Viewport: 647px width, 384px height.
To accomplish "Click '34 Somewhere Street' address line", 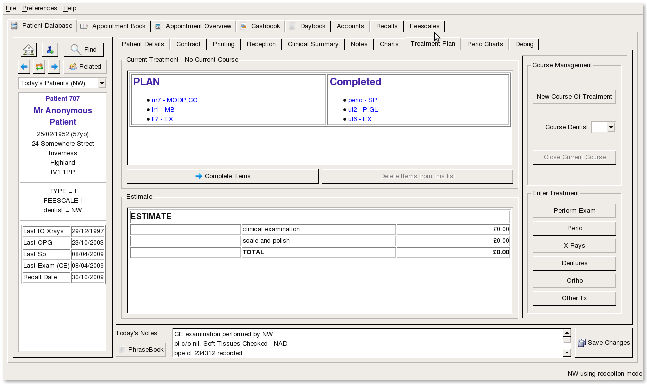I will (x=63, y=144).
